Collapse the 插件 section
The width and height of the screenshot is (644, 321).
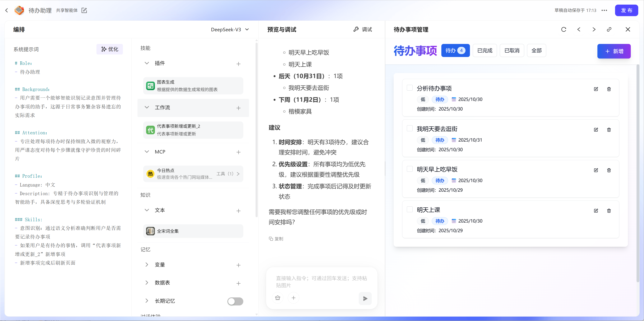tap(147, 63)
